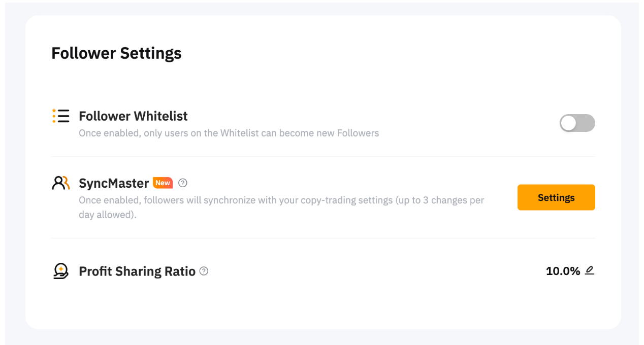Click the Follower Whitelist label
Viewport: 644px width, 345px height.
click(133, 116)
